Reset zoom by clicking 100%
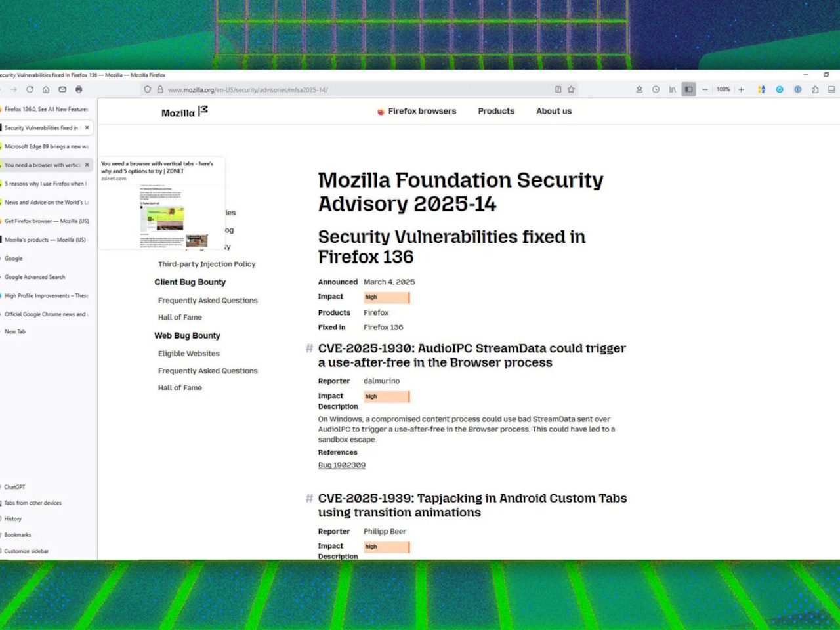 [723, 89]
